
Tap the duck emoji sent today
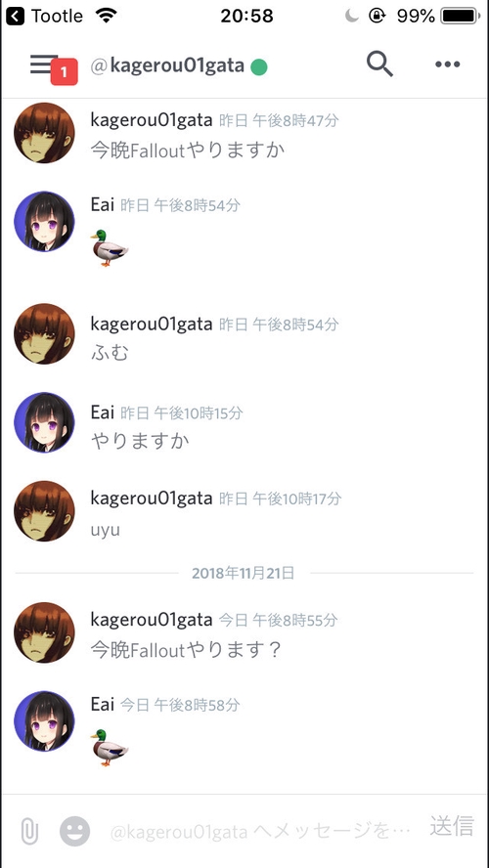(x=110, y=747)
